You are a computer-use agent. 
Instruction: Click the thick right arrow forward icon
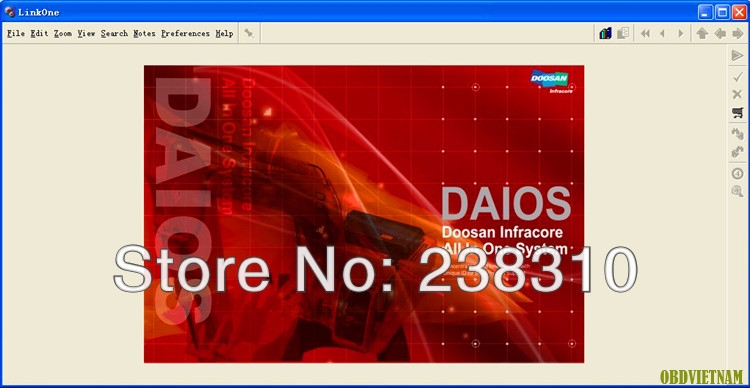(737, 33)
